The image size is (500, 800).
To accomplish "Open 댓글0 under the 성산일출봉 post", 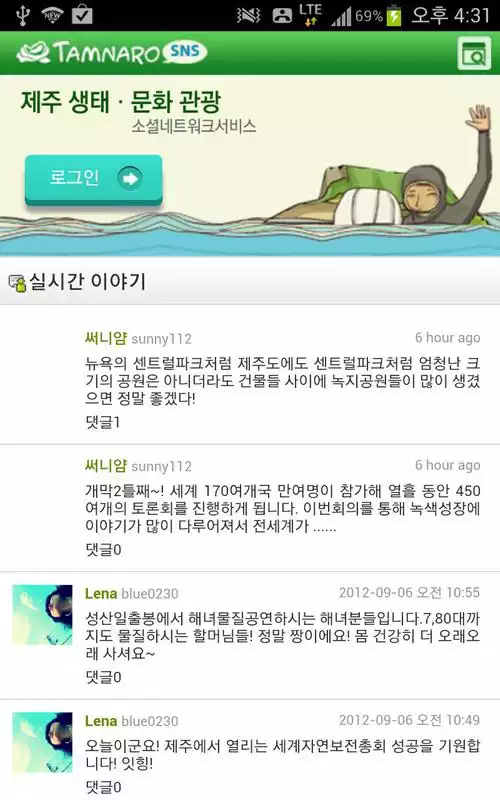I will coord(103,677).
